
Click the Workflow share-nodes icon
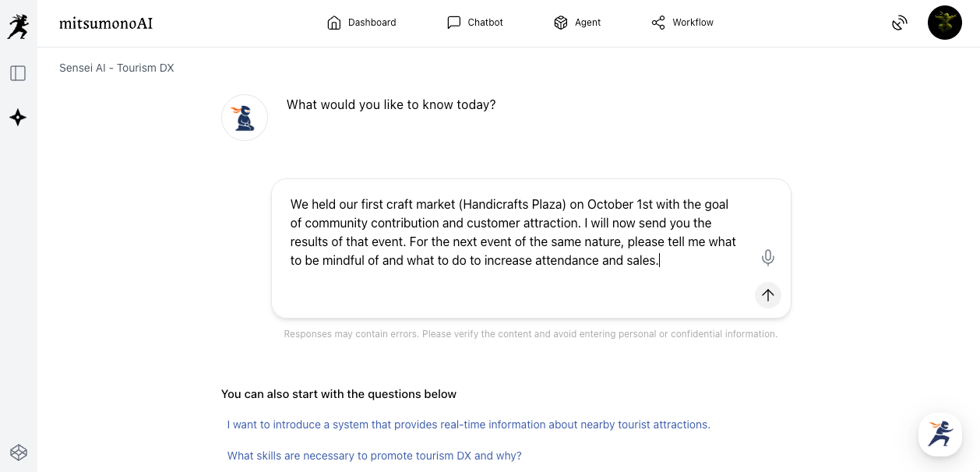pos(658,23)
